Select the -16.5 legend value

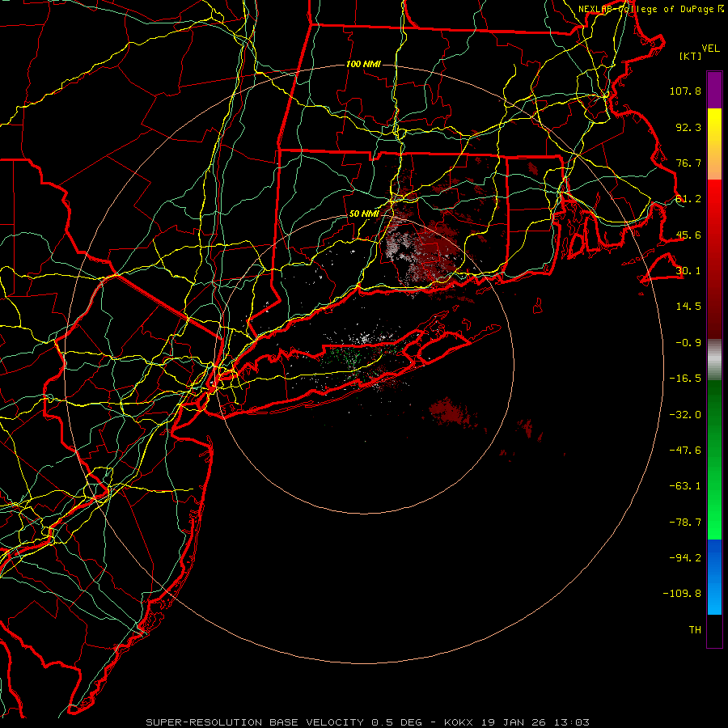tap(685, 379)
